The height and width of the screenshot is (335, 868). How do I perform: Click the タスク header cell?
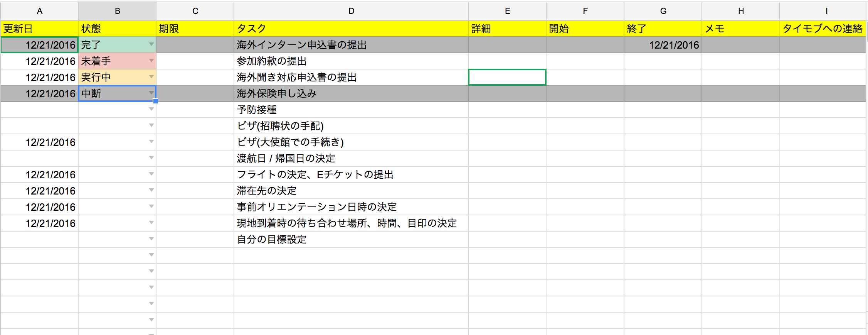tap(351, 29)
